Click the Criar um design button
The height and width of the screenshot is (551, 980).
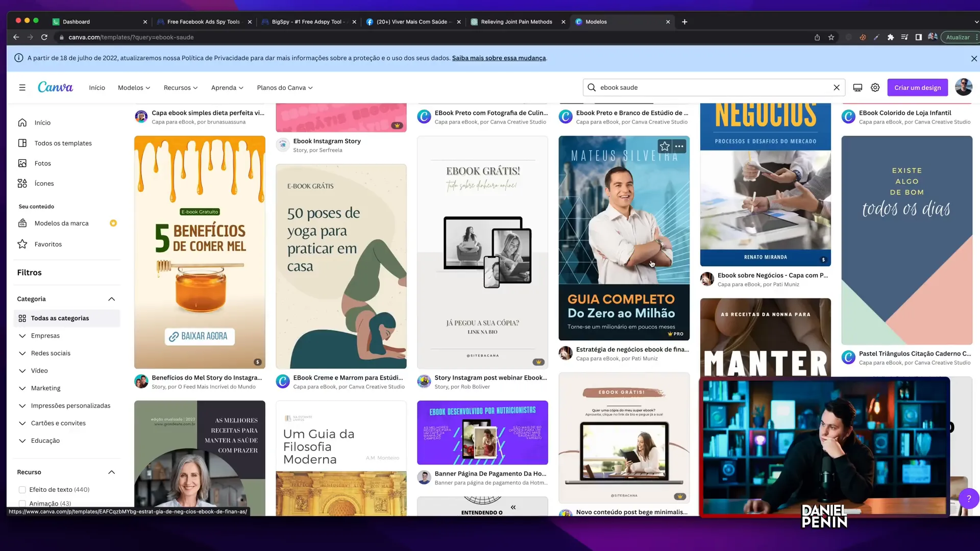[917, 88]
